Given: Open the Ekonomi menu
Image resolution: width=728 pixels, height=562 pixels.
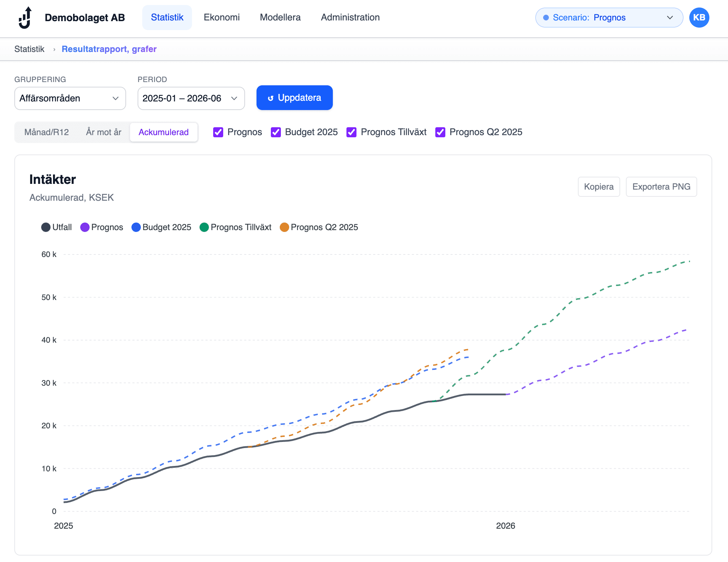Looking at the screenshot, I should pyautogui.click(x=221, y=17).
